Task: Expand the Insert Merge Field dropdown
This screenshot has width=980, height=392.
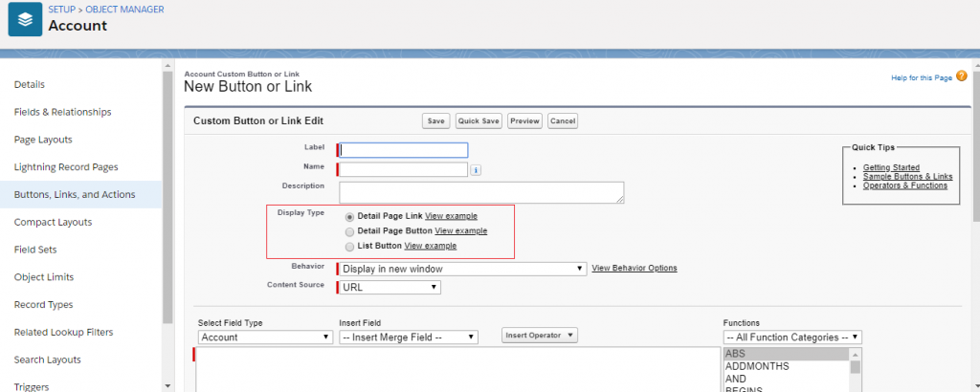Action: (409, 338)
